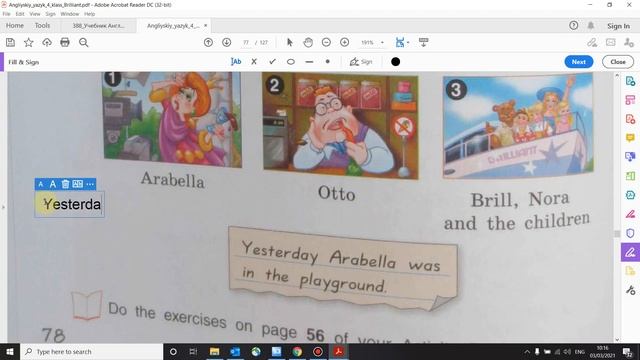Click the Windows Start button
This screenshot has height=360, width=640.
[x=10, y=351]
